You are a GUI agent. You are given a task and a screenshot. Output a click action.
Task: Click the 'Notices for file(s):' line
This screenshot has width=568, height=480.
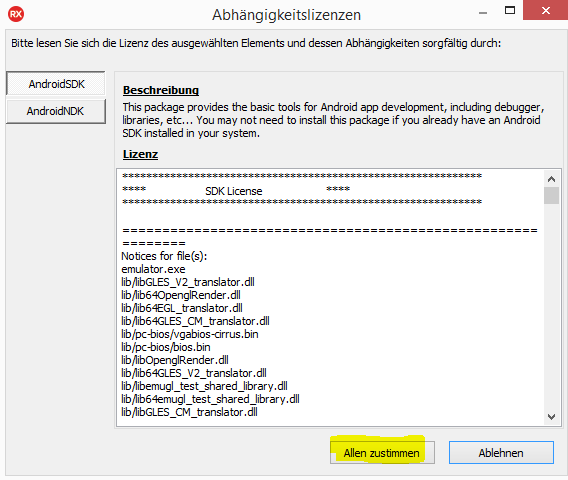coord(164,256)
